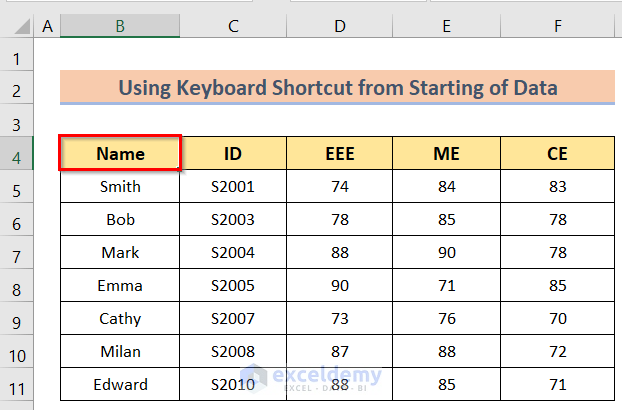The width and height of the screenshot is (622, 410).
Task: Select Milan's CE score of 72
Action: 556,352
